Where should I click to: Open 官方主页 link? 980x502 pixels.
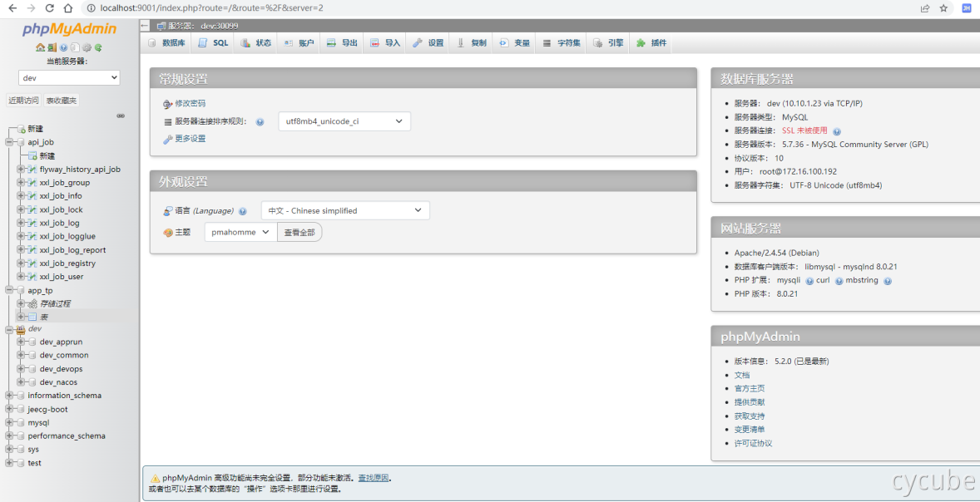(x=750, y=388)
